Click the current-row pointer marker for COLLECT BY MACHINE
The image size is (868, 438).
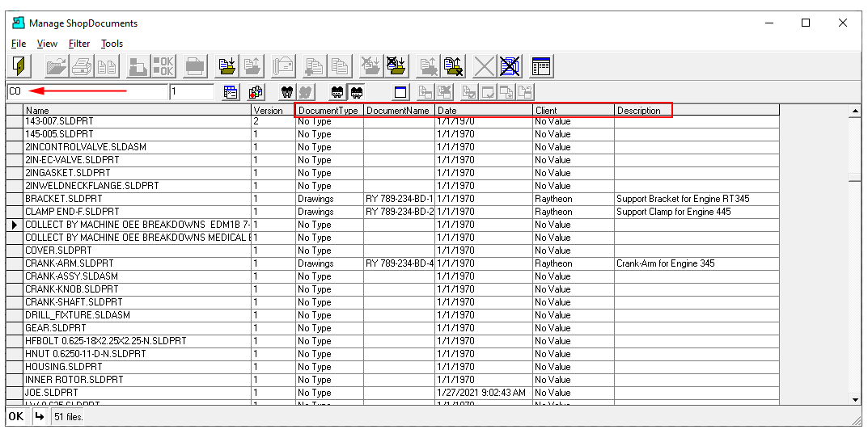(x=15, y=225)
